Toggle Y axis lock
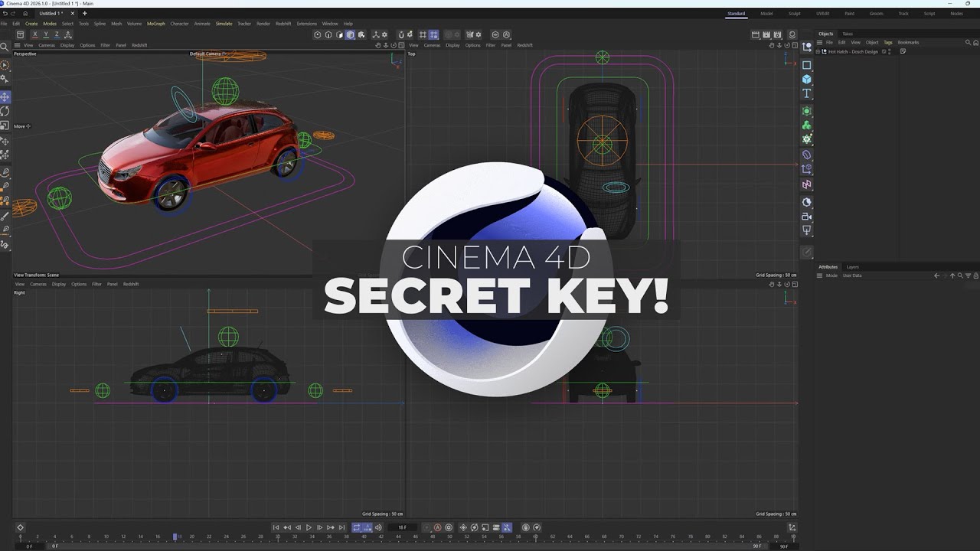980x551 pixels. click(46, 34)
